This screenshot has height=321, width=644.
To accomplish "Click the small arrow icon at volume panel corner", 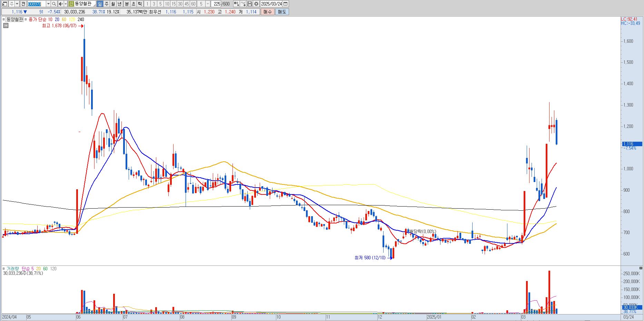I will tap(641, 268).
